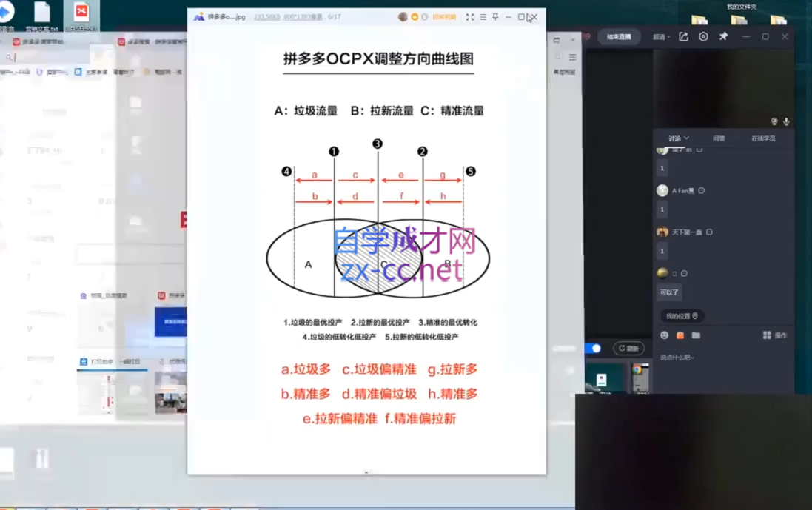
Task: Switch to the 问答 tab
Action: click(x=719, y=138)
